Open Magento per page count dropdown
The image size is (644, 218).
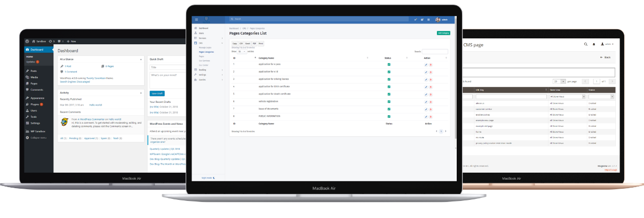[559, 82]
